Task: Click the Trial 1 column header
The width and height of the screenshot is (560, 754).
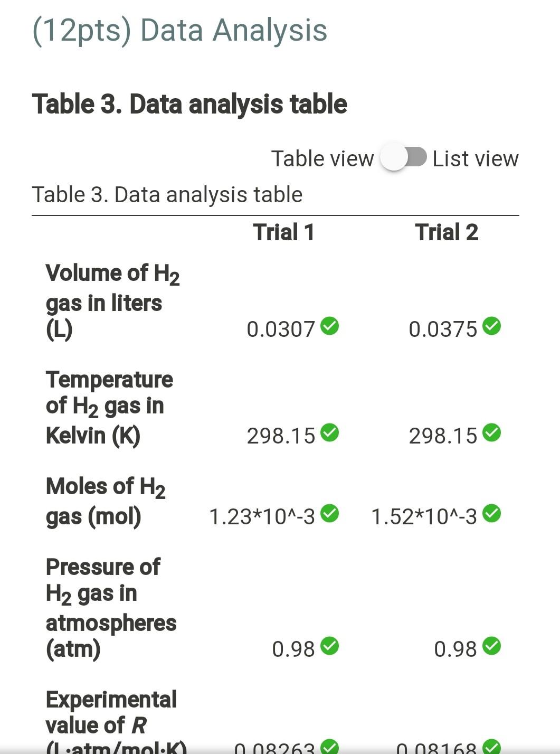Action: (284, 231)
